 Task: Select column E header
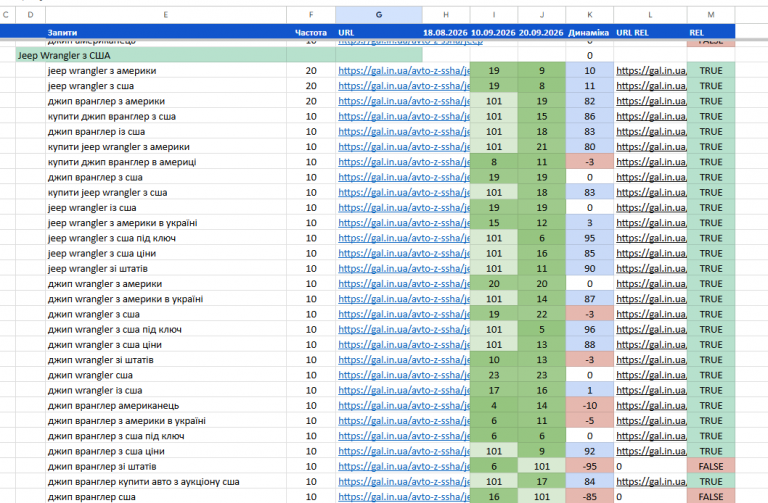(166, 15)
